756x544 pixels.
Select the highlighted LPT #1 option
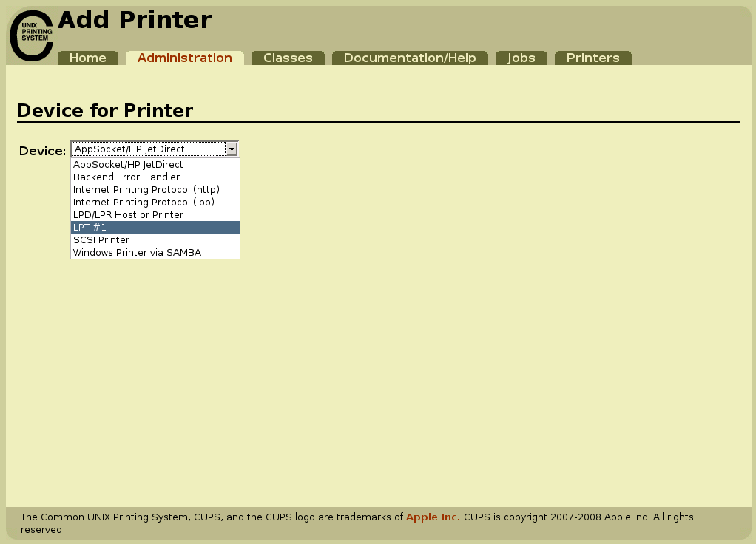90,227
